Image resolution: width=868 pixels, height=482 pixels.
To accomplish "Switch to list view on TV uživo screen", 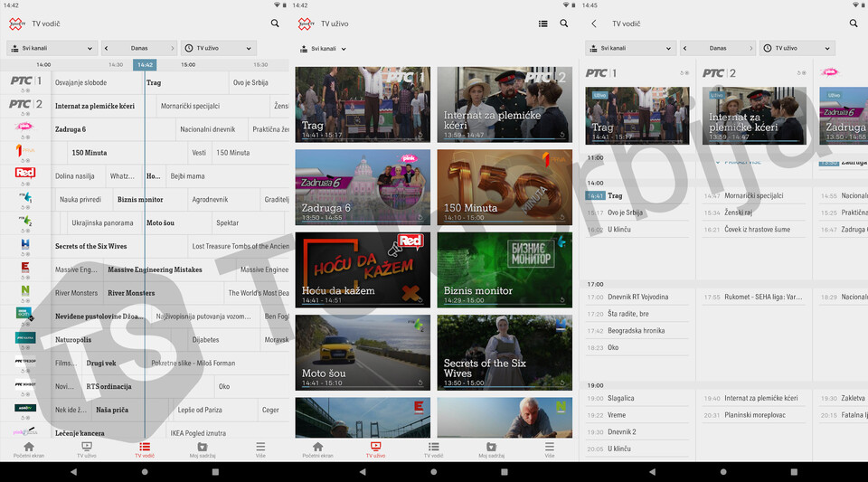I will pyautogui.click(x=542, y=24).
